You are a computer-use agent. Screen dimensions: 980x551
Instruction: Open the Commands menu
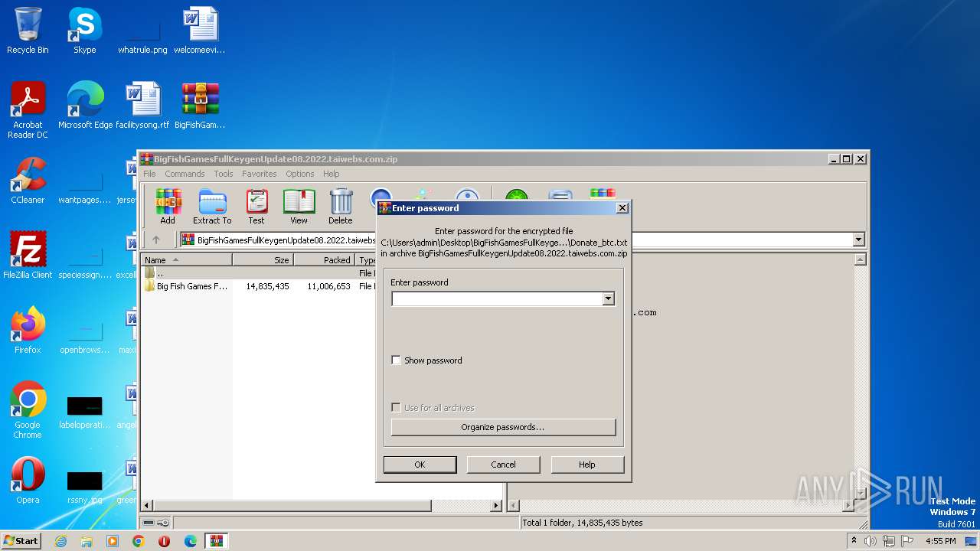point(185,174)
